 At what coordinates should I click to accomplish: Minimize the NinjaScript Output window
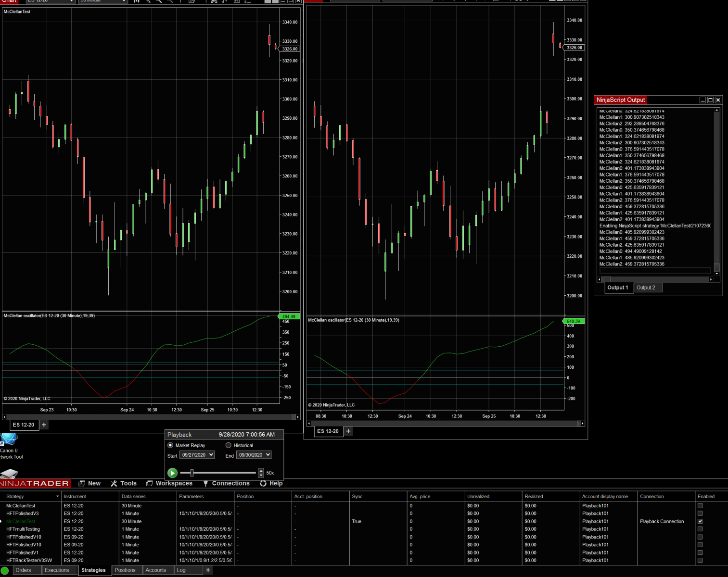[702, 100]
